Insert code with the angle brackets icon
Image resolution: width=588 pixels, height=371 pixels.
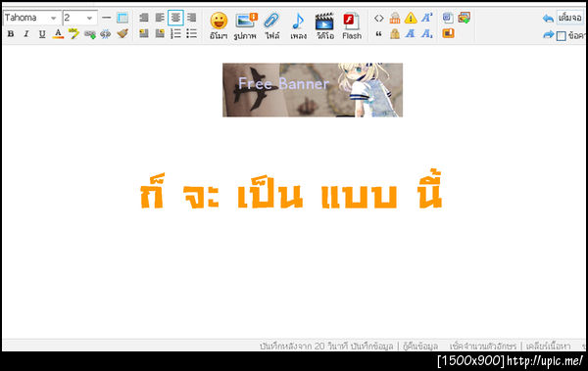pyautogui.click(x=378, y=18)
